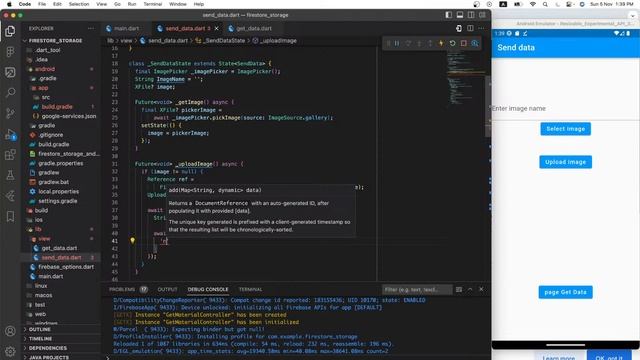
Task: Focus the Enter image name field
Action: 565,109
